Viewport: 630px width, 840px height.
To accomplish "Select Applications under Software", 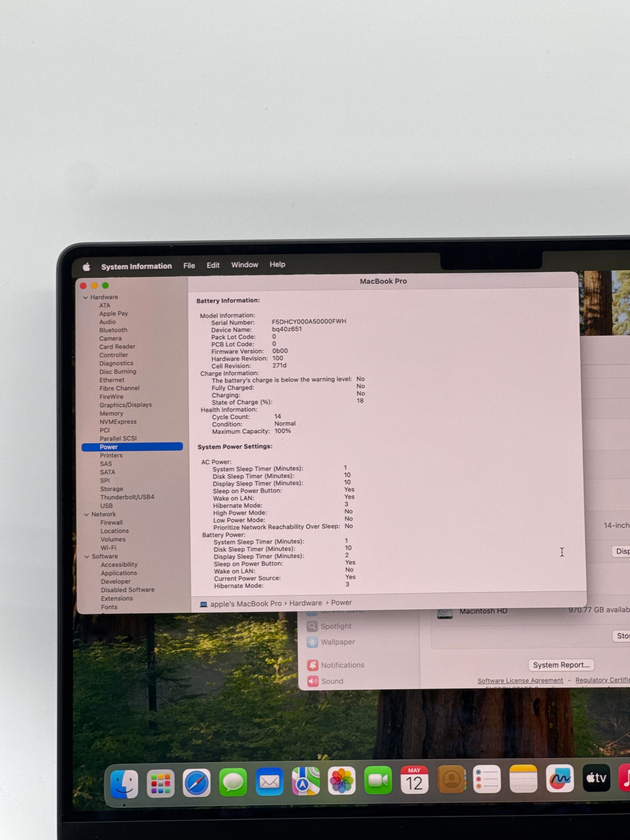I will pos(119,573).
